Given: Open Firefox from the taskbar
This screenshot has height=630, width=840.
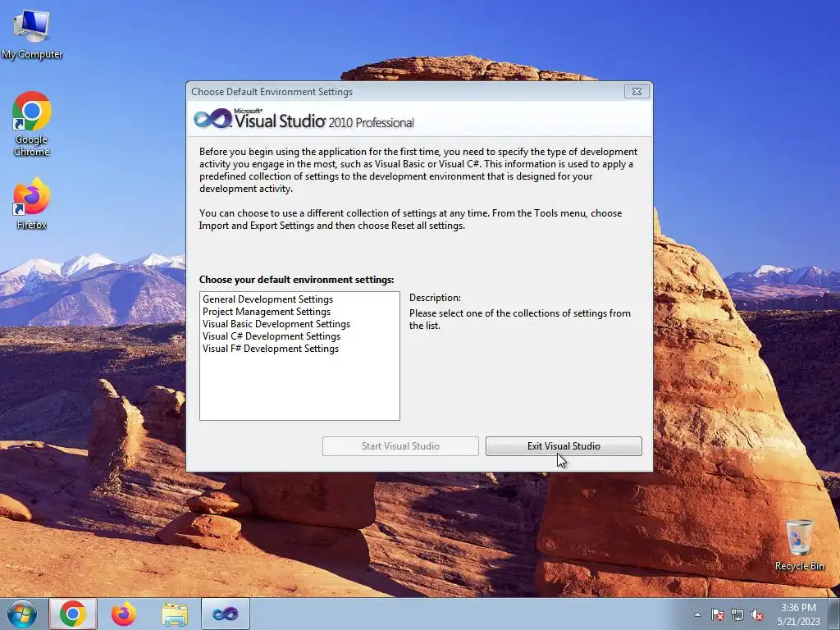Looking at the screenshot, I should 124,614.
